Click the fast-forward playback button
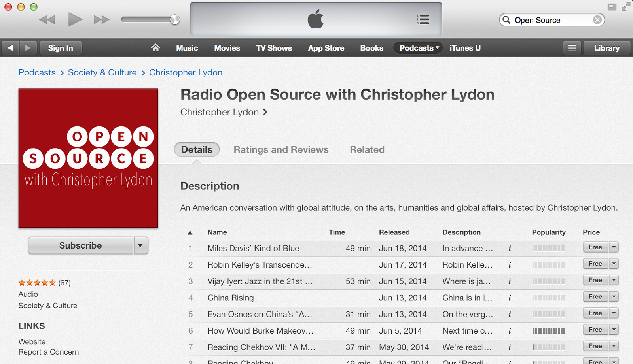Viewport: 633px width, 364px height. [101, 20]
